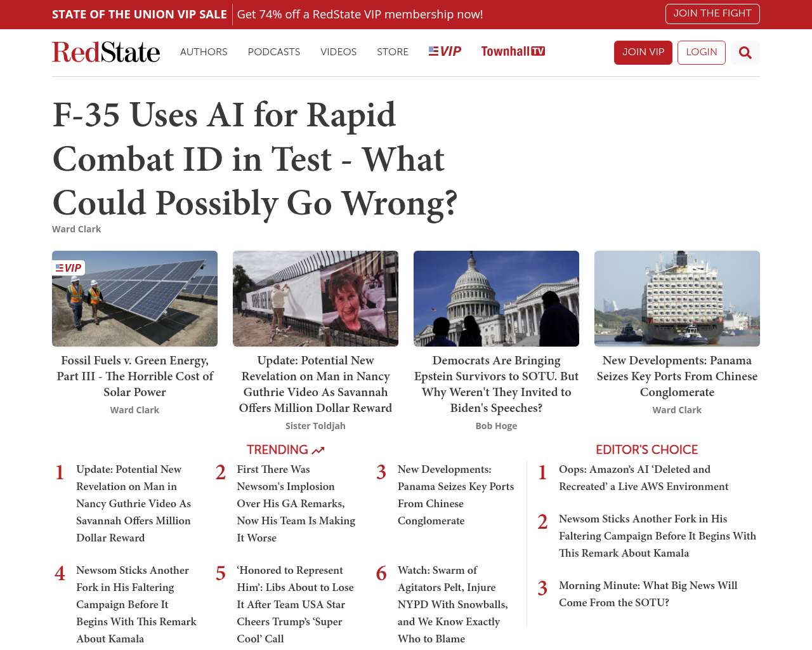Click the VIP badge on solar panel image

click(69, 268)
